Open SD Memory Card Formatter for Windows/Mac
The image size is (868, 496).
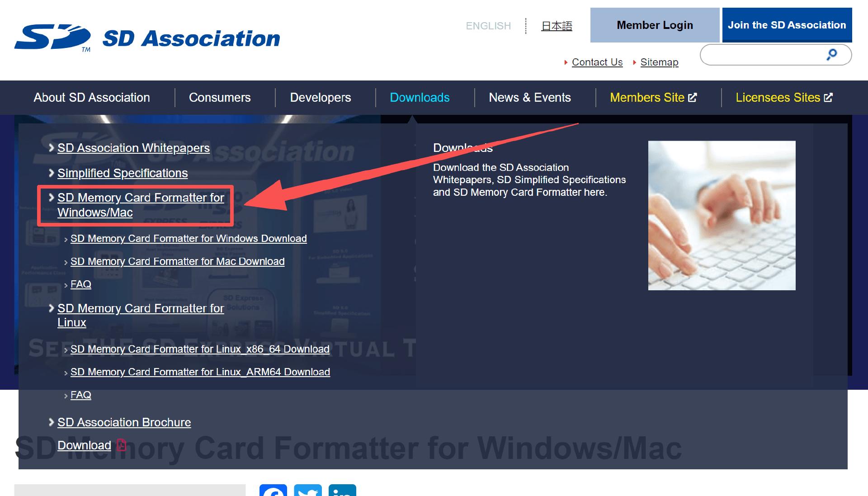(x=141, y=205)
